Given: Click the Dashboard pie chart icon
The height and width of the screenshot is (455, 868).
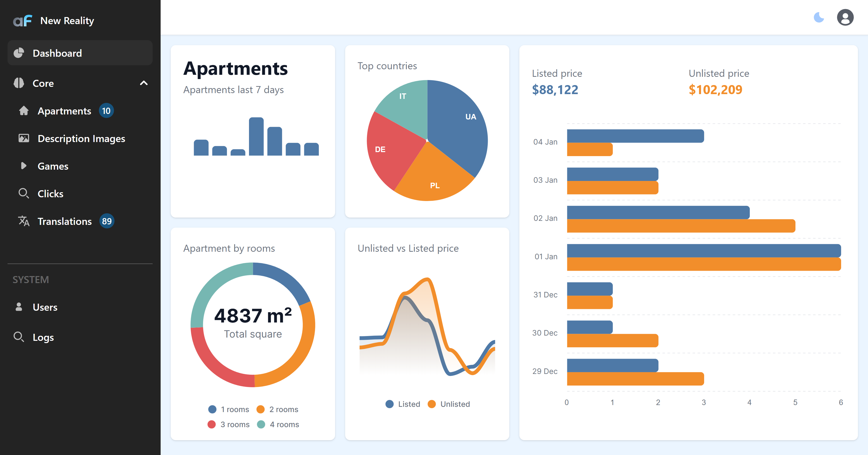Looking at the screenshot, I should [x=19, y=53].
